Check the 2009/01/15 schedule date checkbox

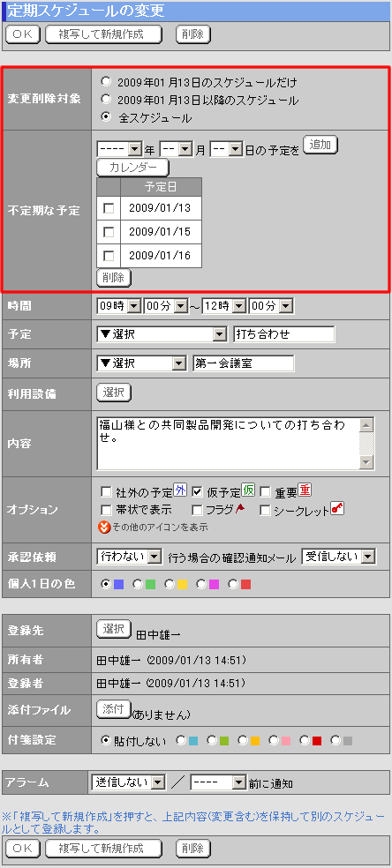109,232
